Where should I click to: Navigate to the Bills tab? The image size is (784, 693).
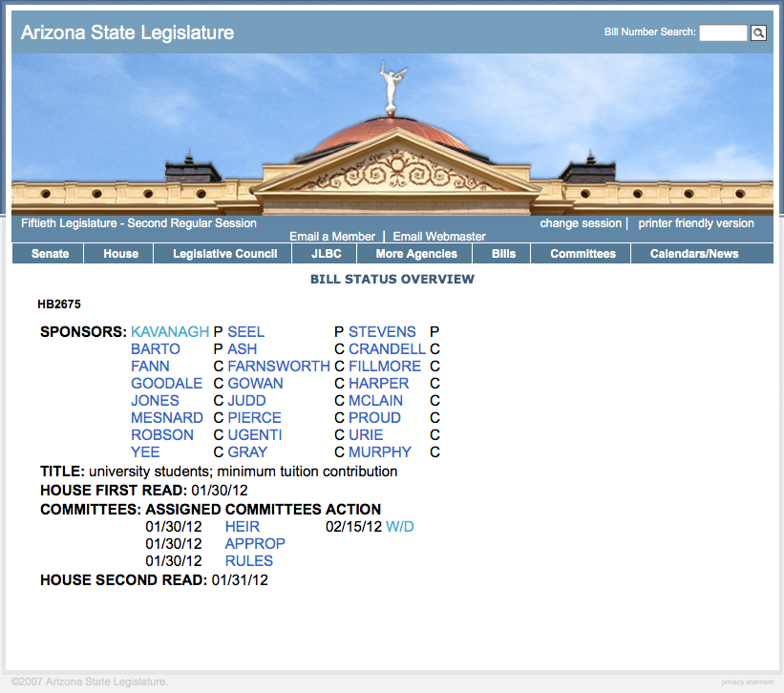pos(503,254)
